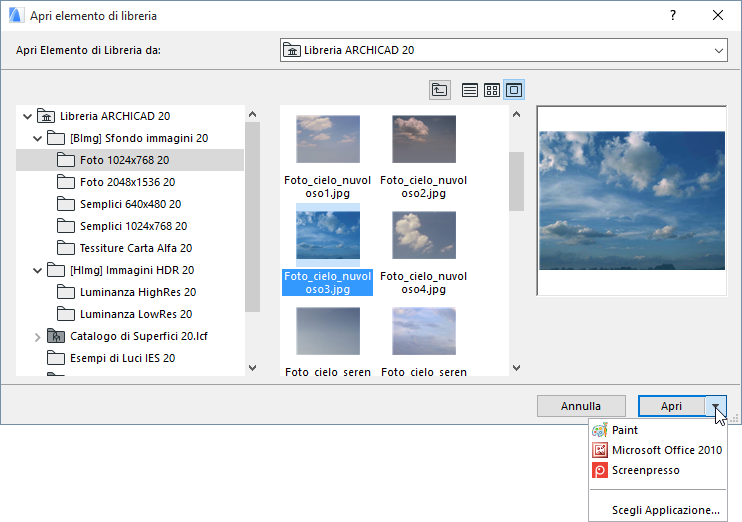Switch to list view icon
This screenshot has width=742, height=522.
tap(469, 90)
